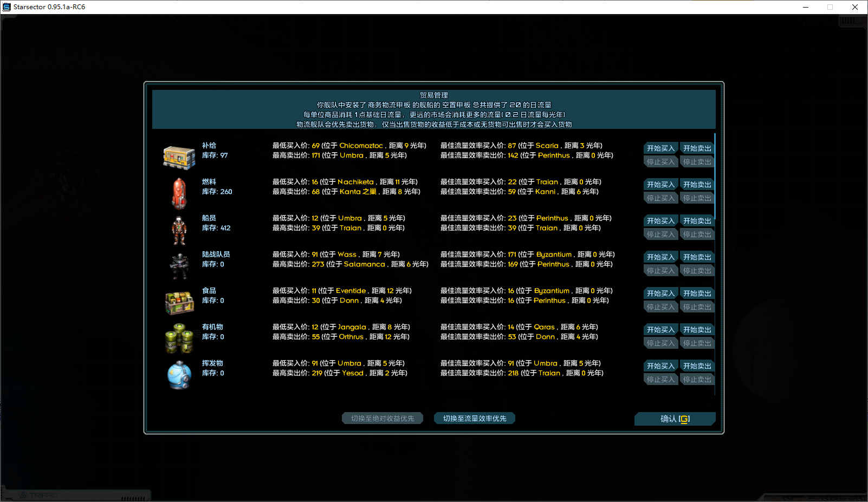Start selling (开始卖出) Food

coord(697,294)
